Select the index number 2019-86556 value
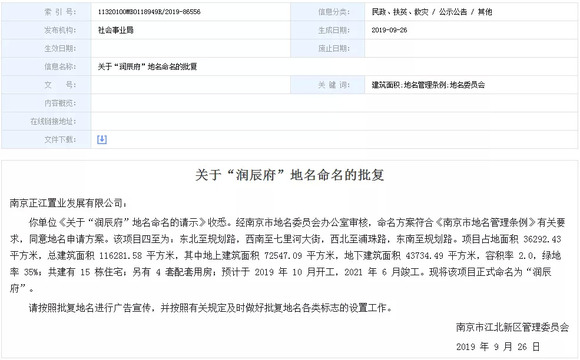The height and width of the screenshot is (360, 580). [149, 12]
